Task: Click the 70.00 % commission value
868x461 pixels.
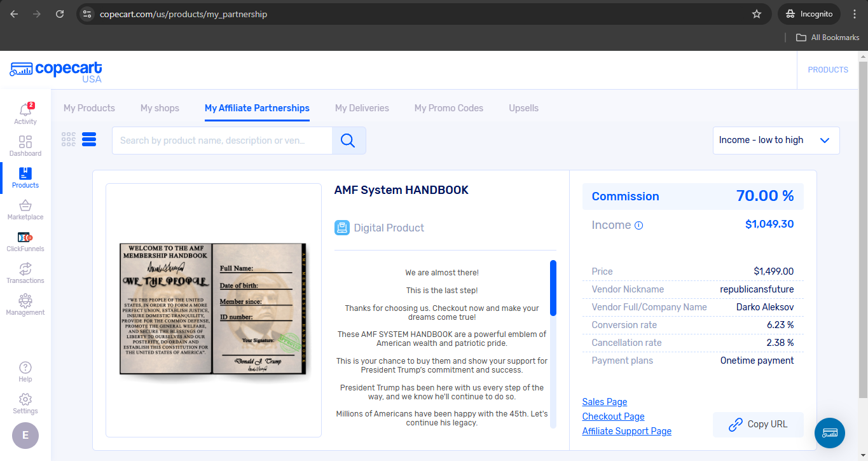Action: (x=765, y=196)
